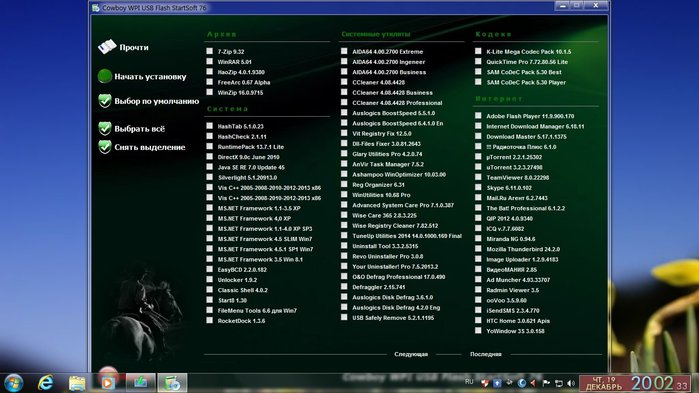Click the checkmark icon for Снять выделение
The width and height of the screenshot is (699, 393).
[105, 147]
